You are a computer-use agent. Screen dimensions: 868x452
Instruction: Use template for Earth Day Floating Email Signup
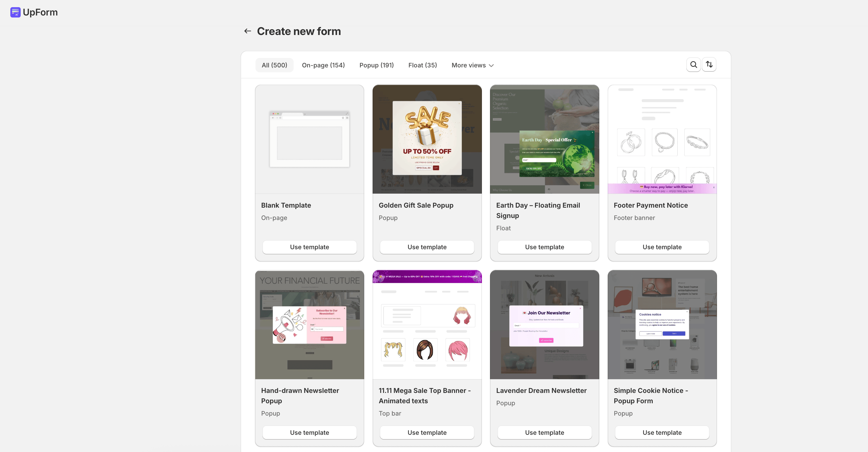(x=545, y=247)
